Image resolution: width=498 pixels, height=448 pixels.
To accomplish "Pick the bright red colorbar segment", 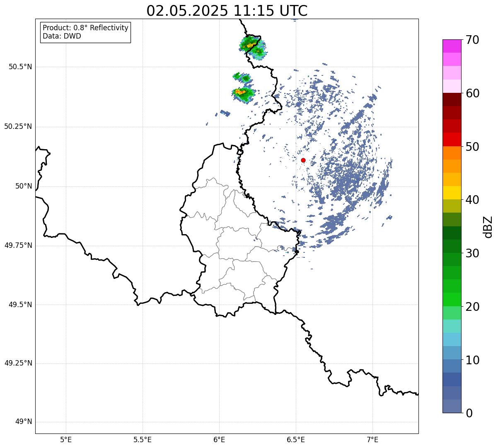I will point(452,140).
